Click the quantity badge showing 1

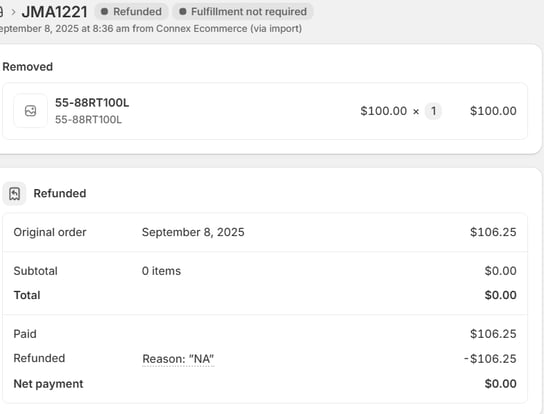pos(433,111)
